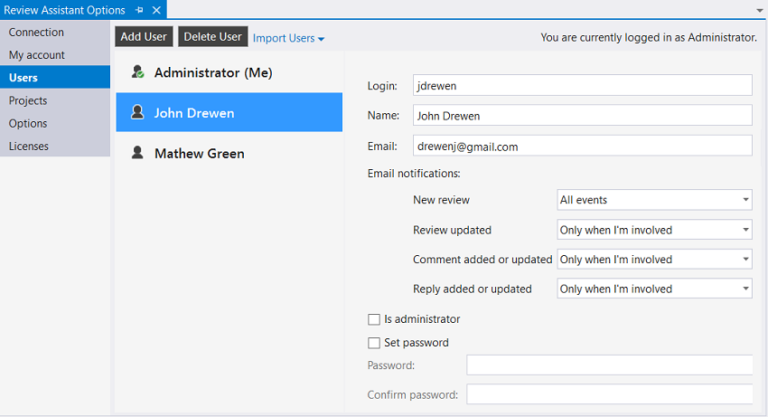
Task: Click into the Login text field
Action: [x=582, y=85]
